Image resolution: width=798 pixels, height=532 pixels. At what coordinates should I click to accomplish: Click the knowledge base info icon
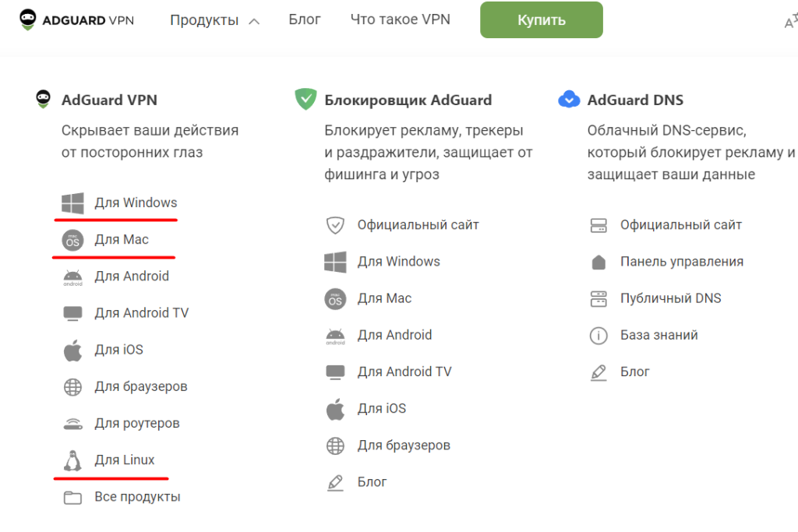point(598,336)
